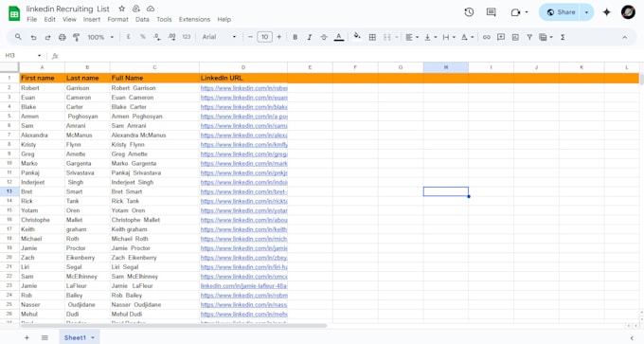The image size is (644, 344).
Task: Toggle bold formatting
Action: click(295, 37)
